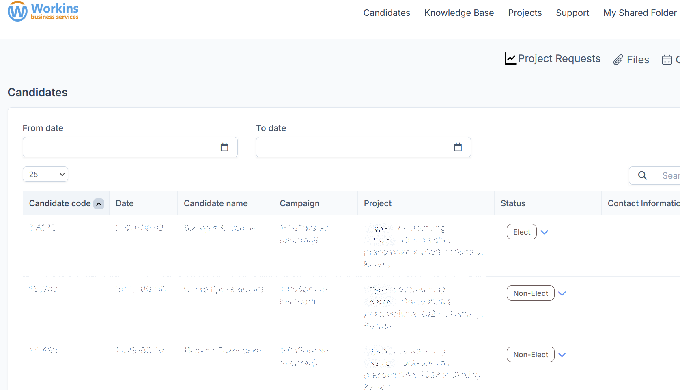Click the second row's Non-Elect badge
The height and width of the screenshot is (390, 680).
531,293
